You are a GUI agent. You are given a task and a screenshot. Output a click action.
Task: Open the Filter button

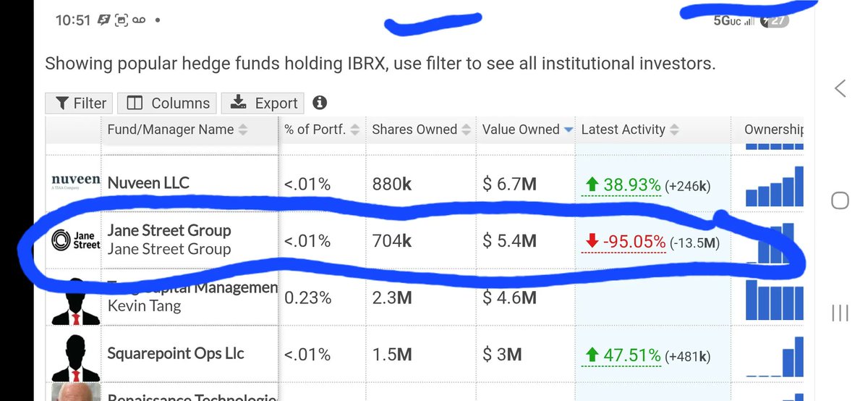point(80,103)
